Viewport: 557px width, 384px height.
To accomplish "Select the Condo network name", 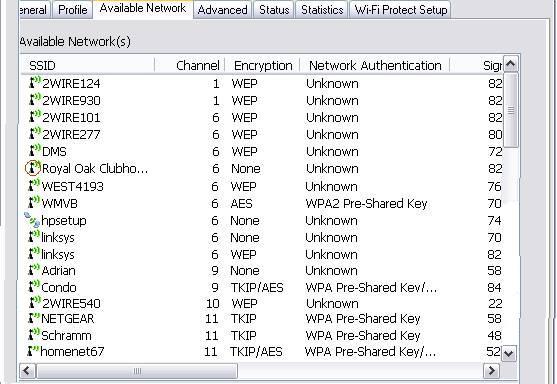I will tap(59, 287).
